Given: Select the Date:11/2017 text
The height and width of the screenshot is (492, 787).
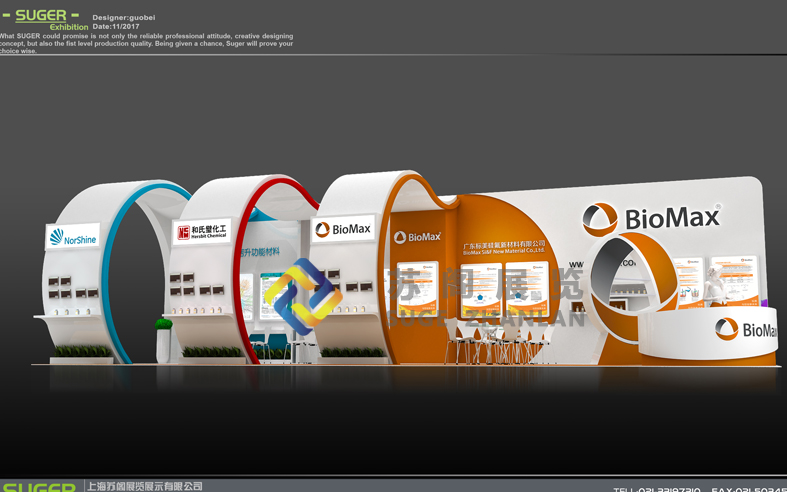Looking at the screenshot, I should pos(115,26).
